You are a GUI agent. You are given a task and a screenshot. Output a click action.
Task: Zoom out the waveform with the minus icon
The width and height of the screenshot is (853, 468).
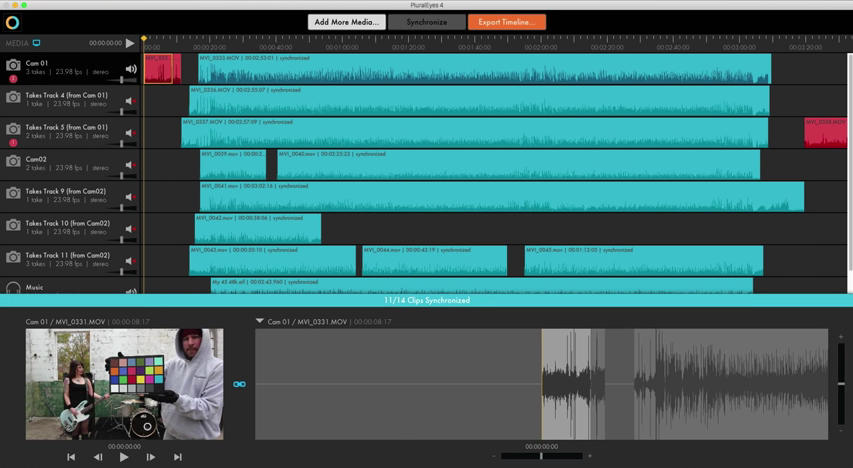coord(494,456)
